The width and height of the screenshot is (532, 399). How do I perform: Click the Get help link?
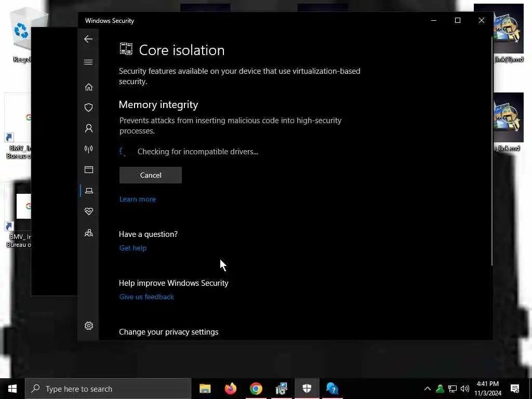[132, 248]
